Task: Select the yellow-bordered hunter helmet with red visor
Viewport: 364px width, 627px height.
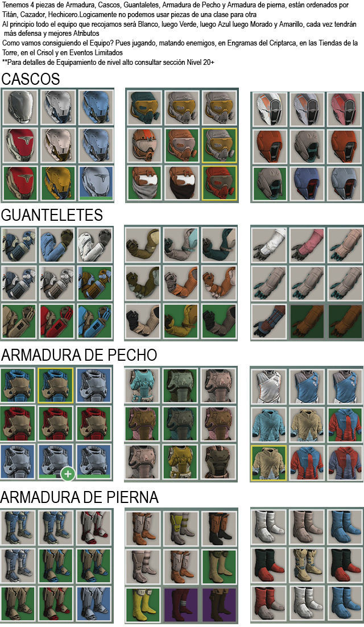Action: 220,182
